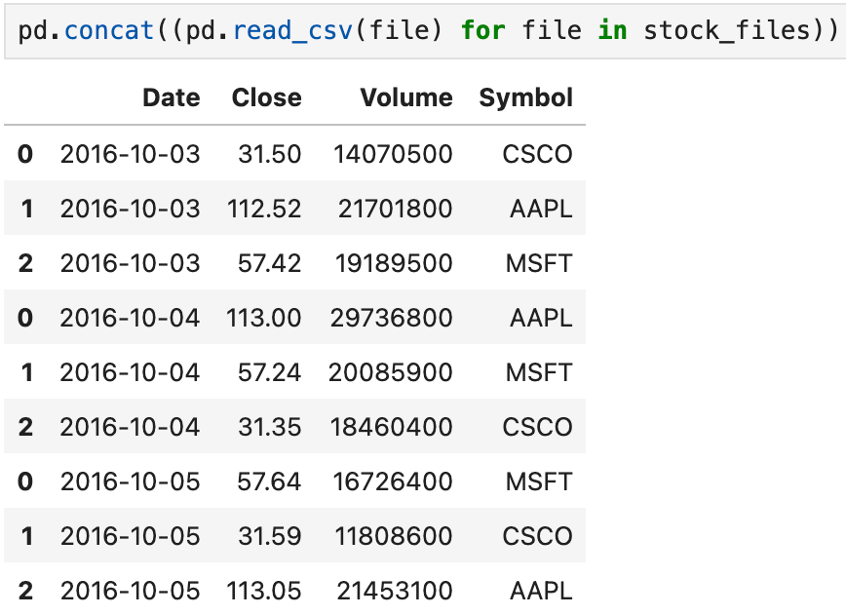Click the 19189500 volume cell
Screen dimensions: 846x616
(x=394, y=263)
